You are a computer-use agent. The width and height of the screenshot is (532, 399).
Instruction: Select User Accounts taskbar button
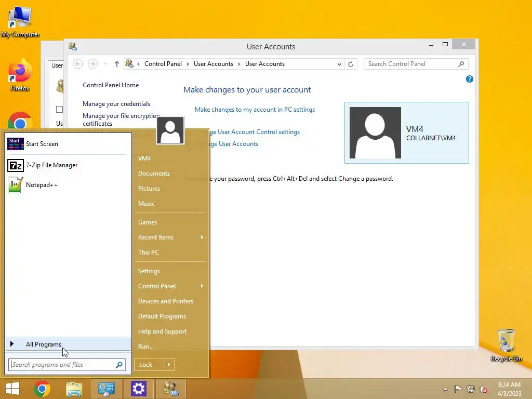170,389
